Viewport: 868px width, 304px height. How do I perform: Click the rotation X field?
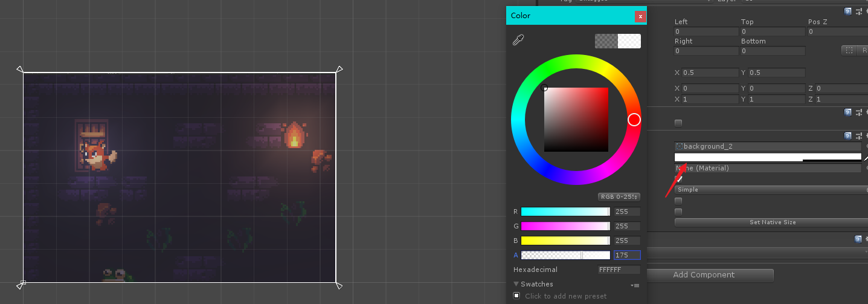click(710, 88)
